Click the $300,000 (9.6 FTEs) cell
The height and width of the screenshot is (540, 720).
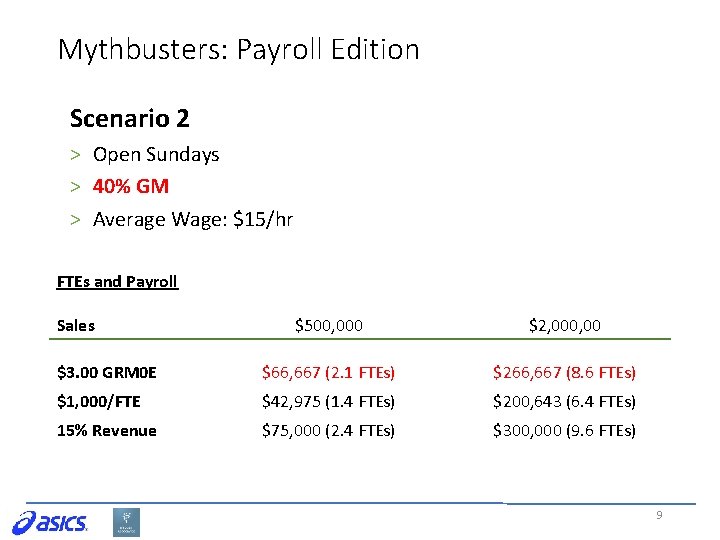coord(564,431)
